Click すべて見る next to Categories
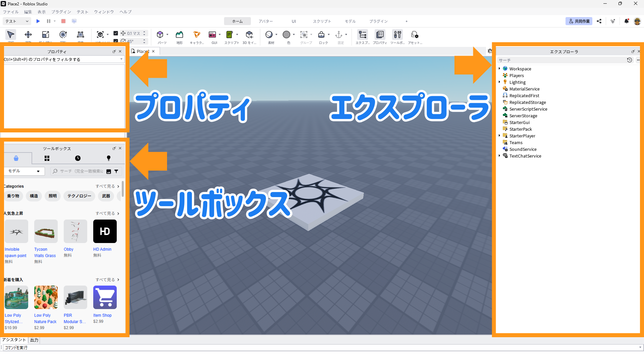This screenshot has height=362, width=644. click(x=107, y=186)
